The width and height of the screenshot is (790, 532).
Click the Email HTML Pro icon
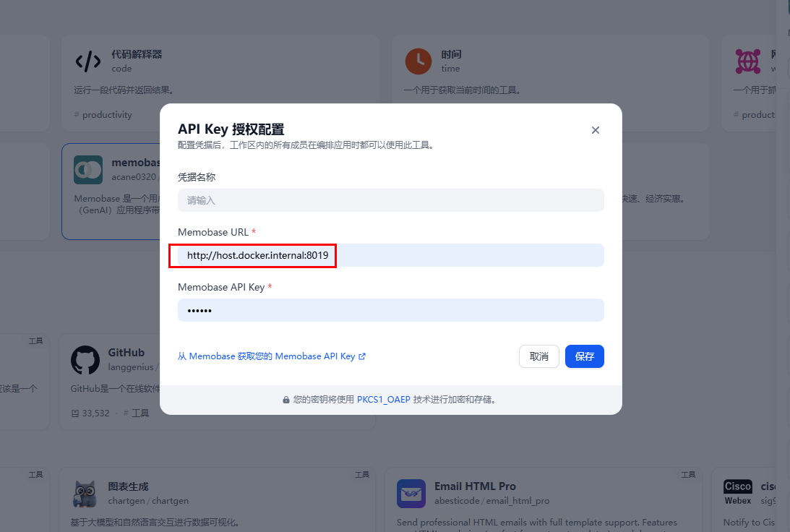coord(411,494)
